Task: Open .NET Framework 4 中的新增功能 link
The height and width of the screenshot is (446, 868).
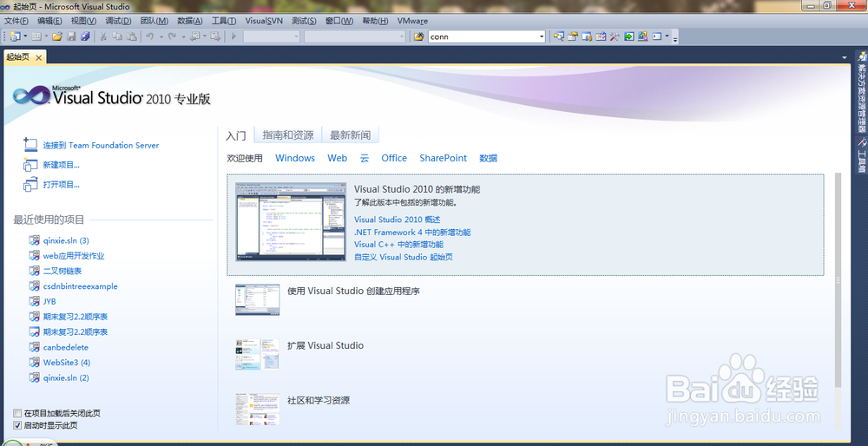Action: (x=412, y=233)
